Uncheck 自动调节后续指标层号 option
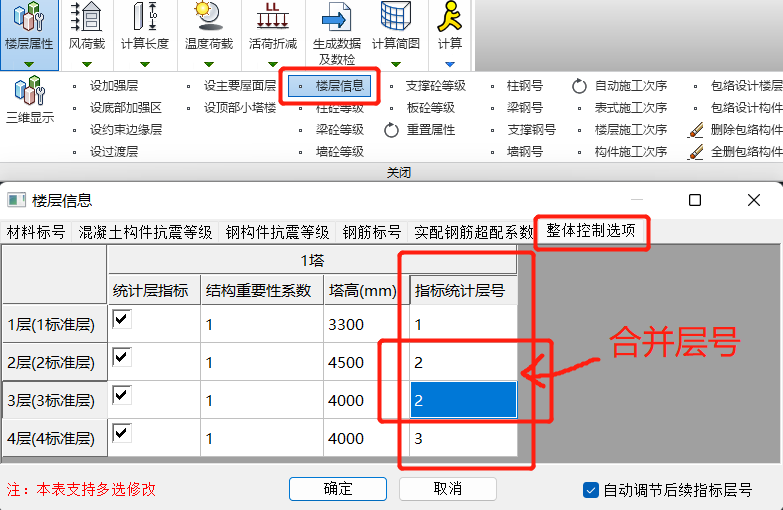This screenshot has height=510, width=783. coord(591,490)
